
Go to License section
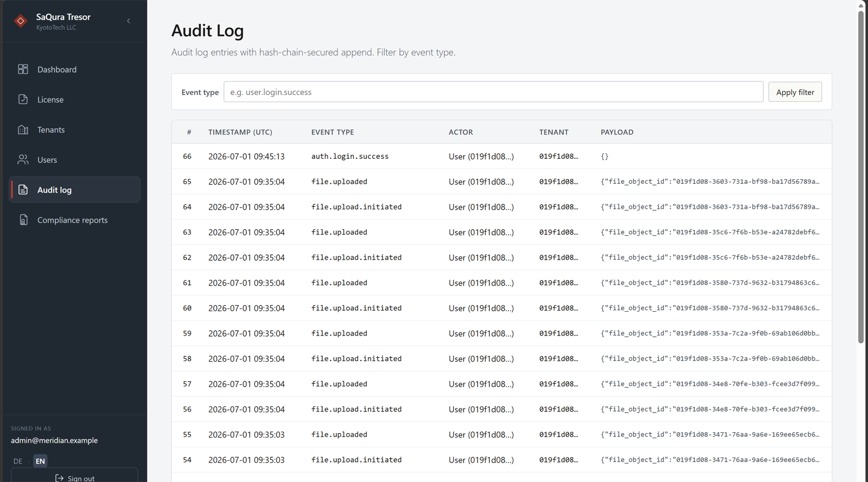tap(74, 99)
